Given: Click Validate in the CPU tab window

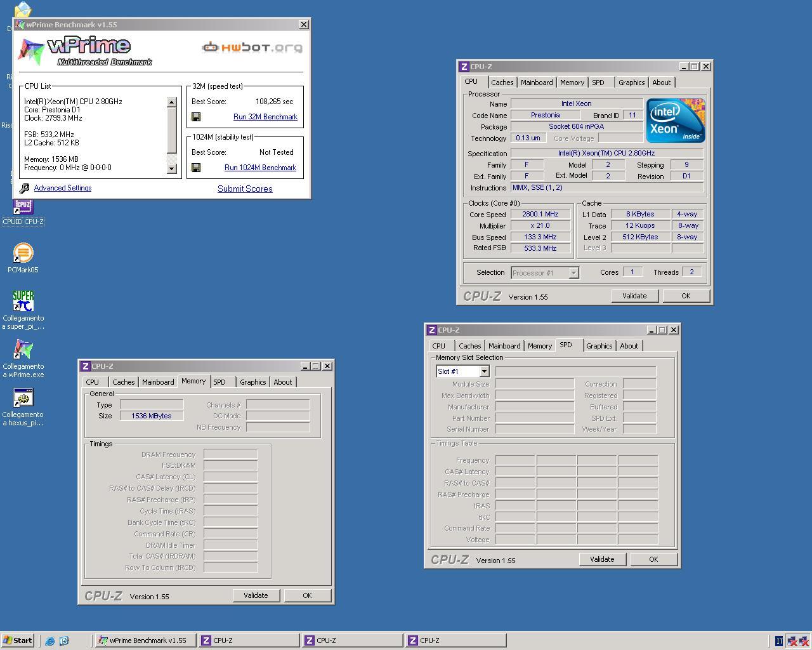Looking at the screenshot, I should [x=634, y=296].
